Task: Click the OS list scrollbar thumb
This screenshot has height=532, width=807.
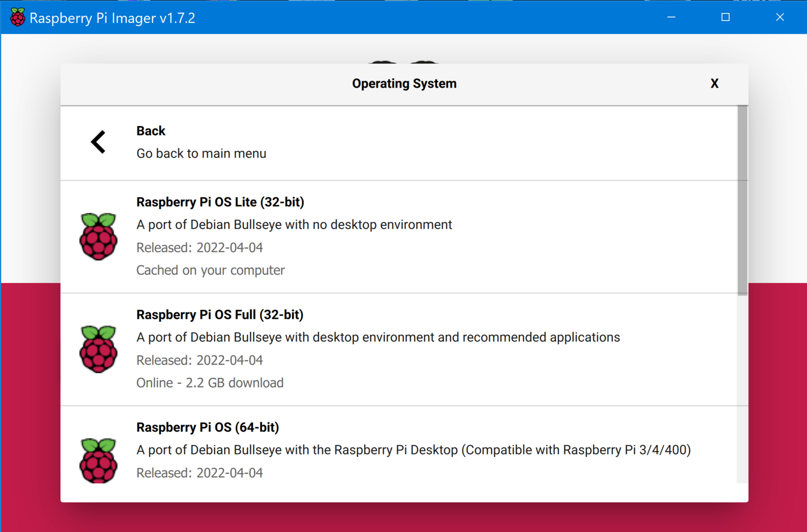Action: point(742,200)
